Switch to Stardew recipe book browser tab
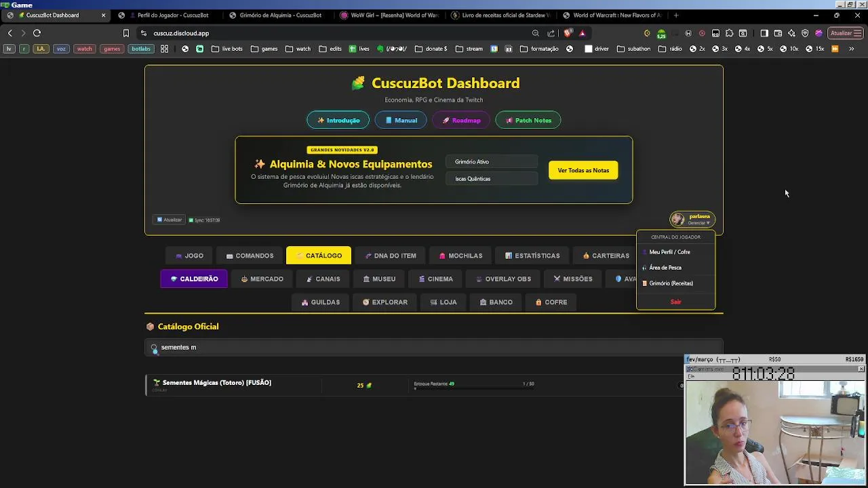The image size is (868, 488). (x=500, y=15)
